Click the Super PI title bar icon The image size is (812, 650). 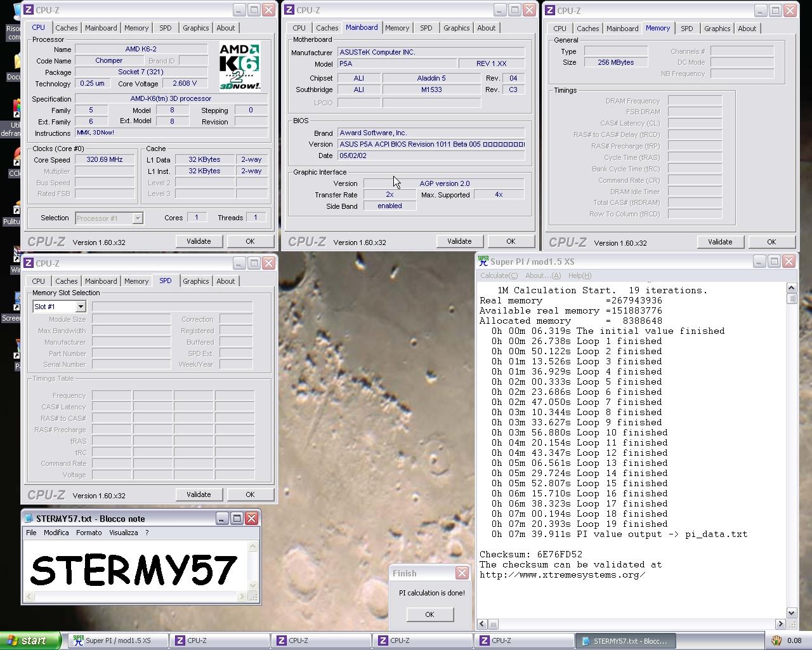point(483,261)
